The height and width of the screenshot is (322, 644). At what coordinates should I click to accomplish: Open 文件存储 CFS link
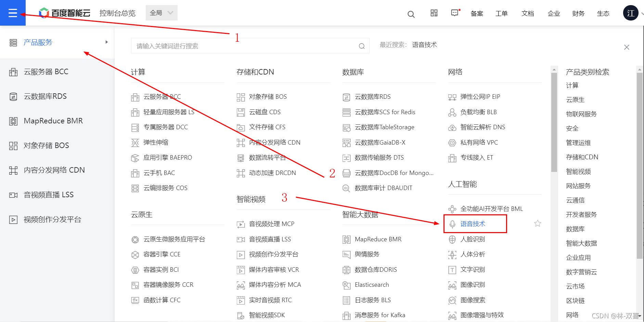(x=267, y=127)
